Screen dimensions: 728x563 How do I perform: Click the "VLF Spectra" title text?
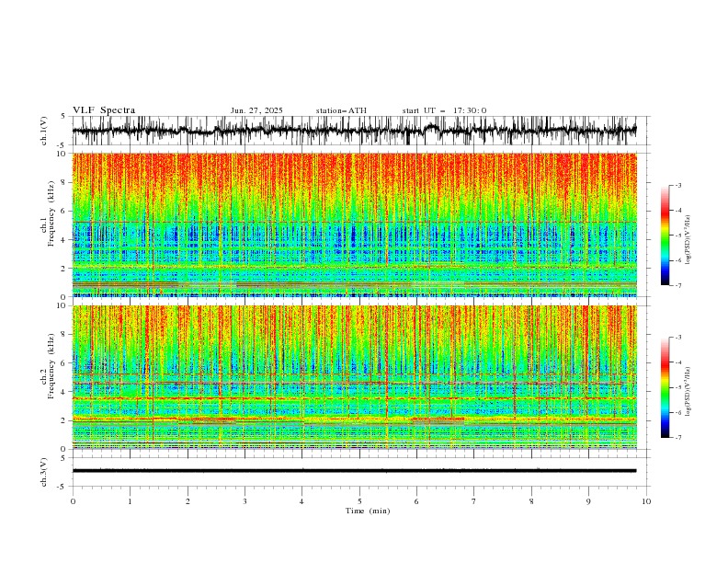pos(104,110)
